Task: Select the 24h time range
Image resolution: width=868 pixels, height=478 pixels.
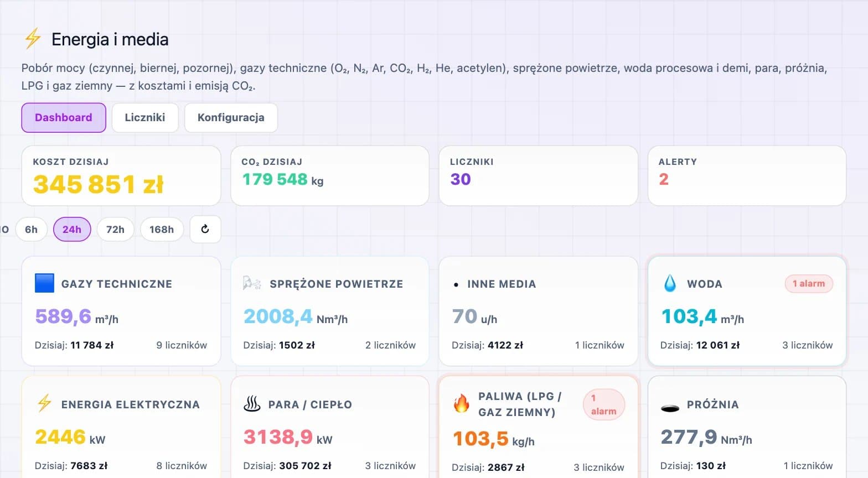Action: 72,229
